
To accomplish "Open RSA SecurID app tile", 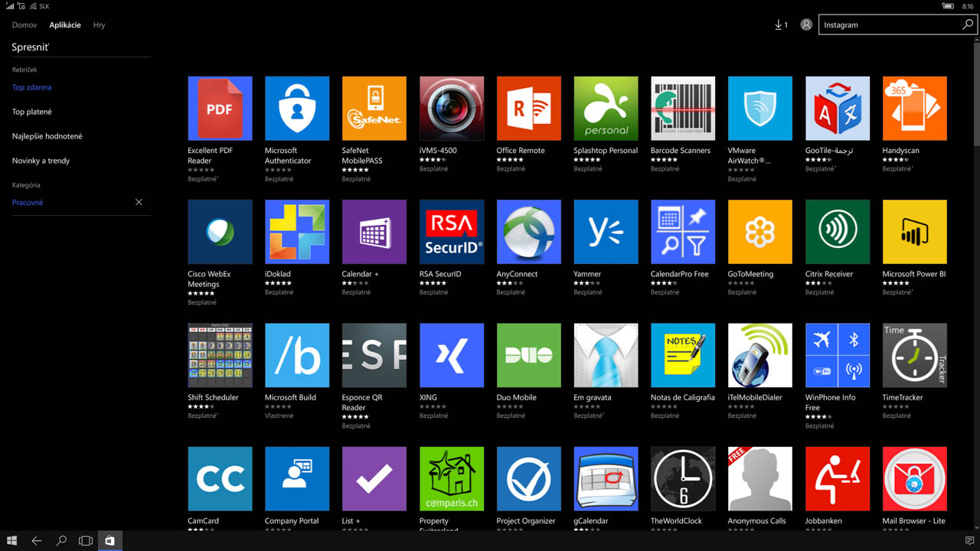I will click(x=452, y=232).
